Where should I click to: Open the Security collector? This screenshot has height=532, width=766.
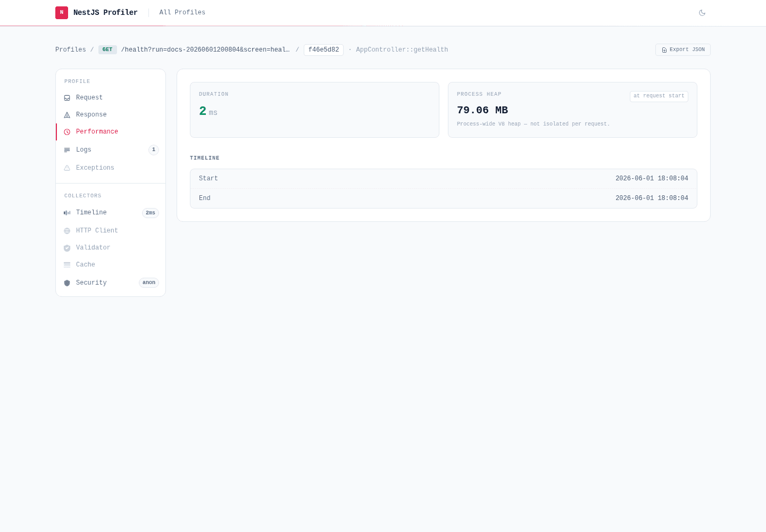111,282
